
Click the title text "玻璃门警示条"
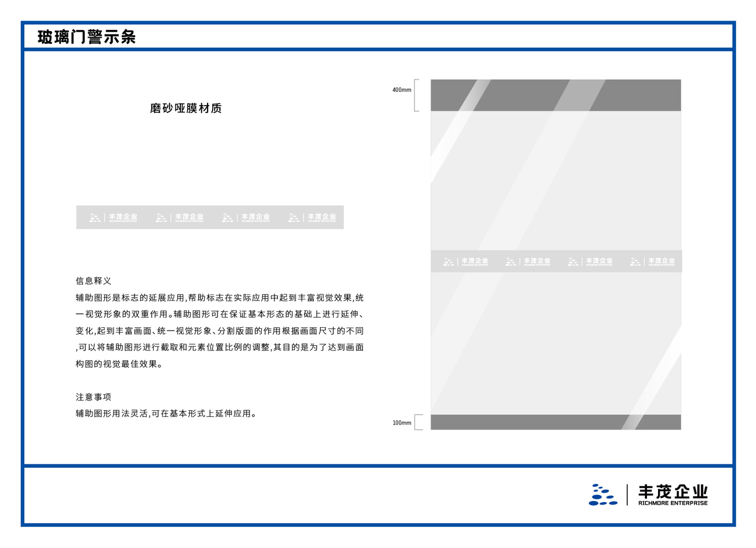tap(86, 37)
